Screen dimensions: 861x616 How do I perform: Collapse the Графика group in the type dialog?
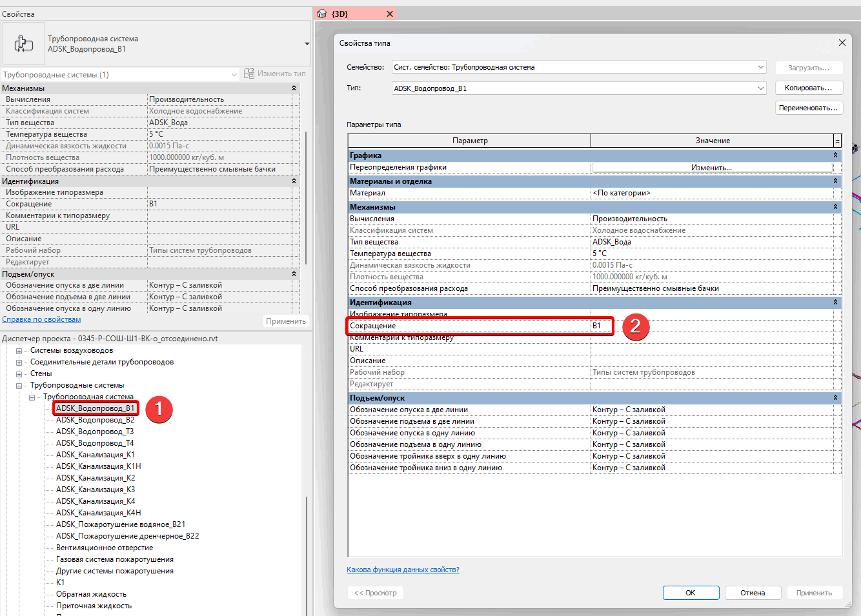coord(835,155)
